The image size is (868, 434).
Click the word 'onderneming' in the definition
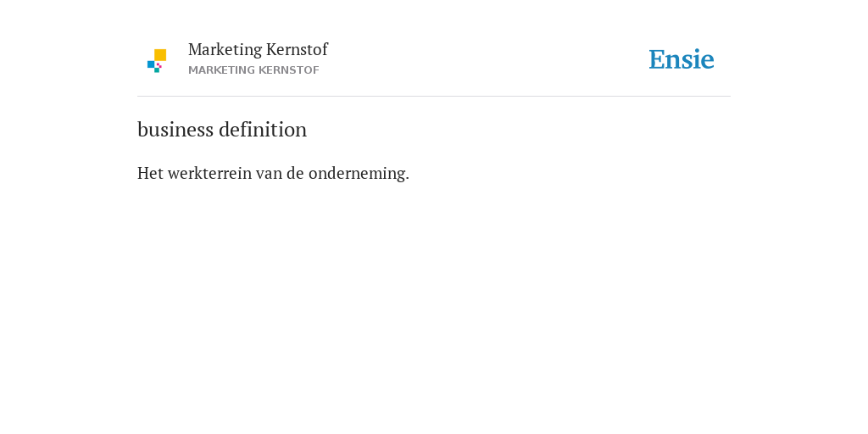click(357, 174)
